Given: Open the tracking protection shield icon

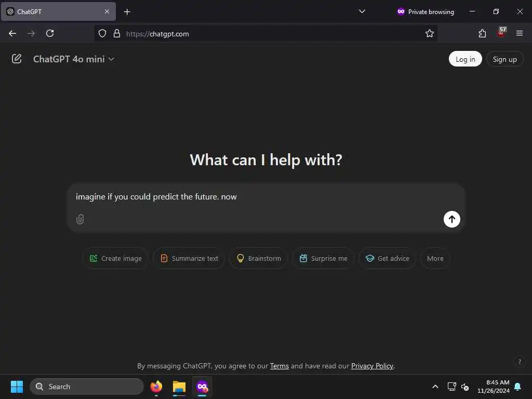Looking at the screenshot, I should pos(102,33).
